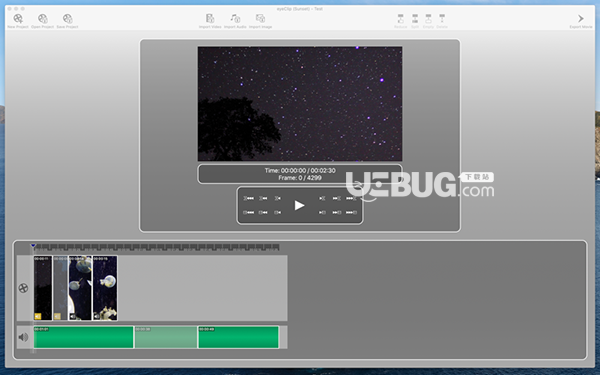Viewport: 600px width, 375px height.
Task: Click the blue playhead marker on ruler
Action: 33,246
